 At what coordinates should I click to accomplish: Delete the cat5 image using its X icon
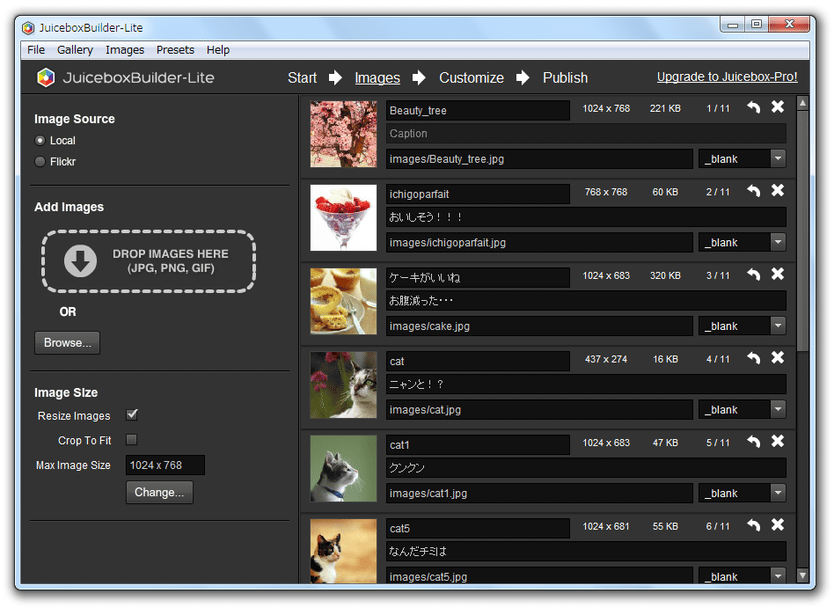(778, 525)
